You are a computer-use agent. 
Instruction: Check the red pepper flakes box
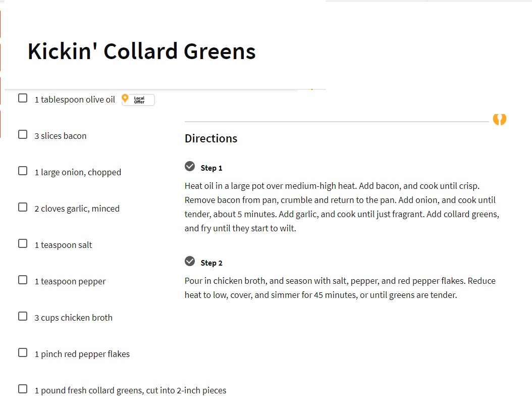(x=23, y=352)
